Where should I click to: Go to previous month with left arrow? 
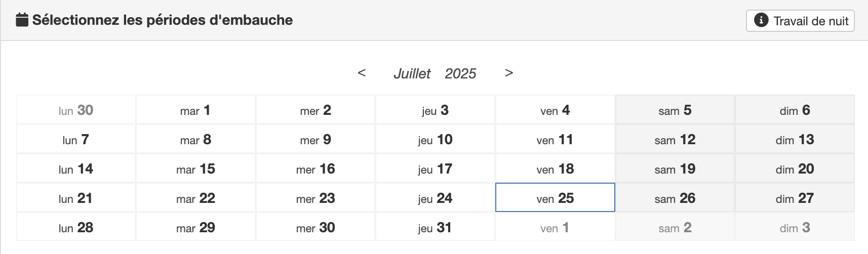[362, 73]
